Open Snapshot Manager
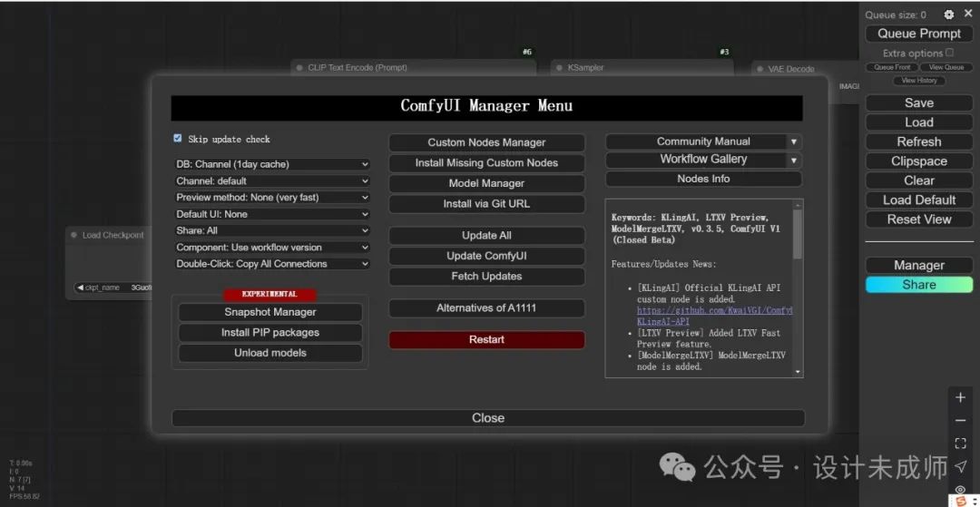 pyautogui.click(x=270, y=312)
